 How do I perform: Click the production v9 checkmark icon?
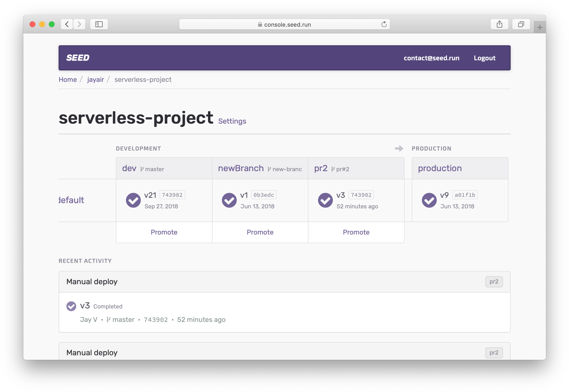click(x=429, y=200)
